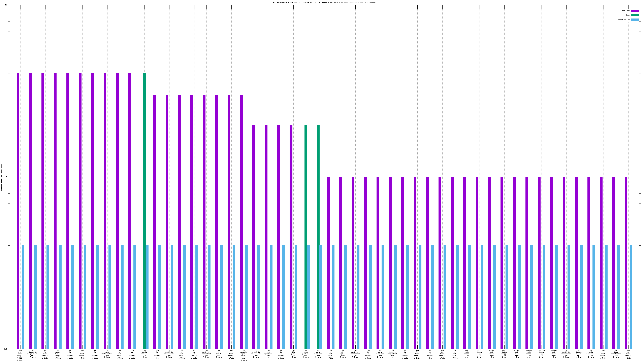Click the recent.spam.dnsbl.sorbs.net axis label
Image resolution: width=644 pixels, height=362 pixels.
(x=244, y=355)
